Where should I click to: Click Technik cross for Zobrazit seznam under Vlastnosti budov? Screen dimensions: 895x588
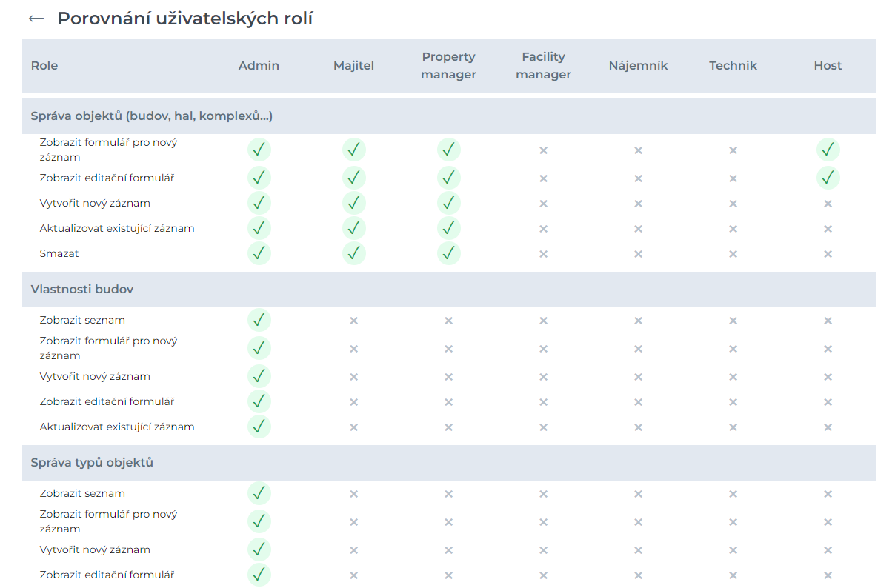[733, 321]
